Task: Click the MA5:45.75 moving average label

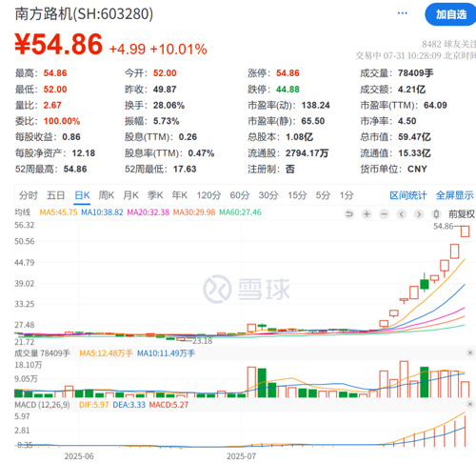Action: pyautogui.click(x=58, y=212)
